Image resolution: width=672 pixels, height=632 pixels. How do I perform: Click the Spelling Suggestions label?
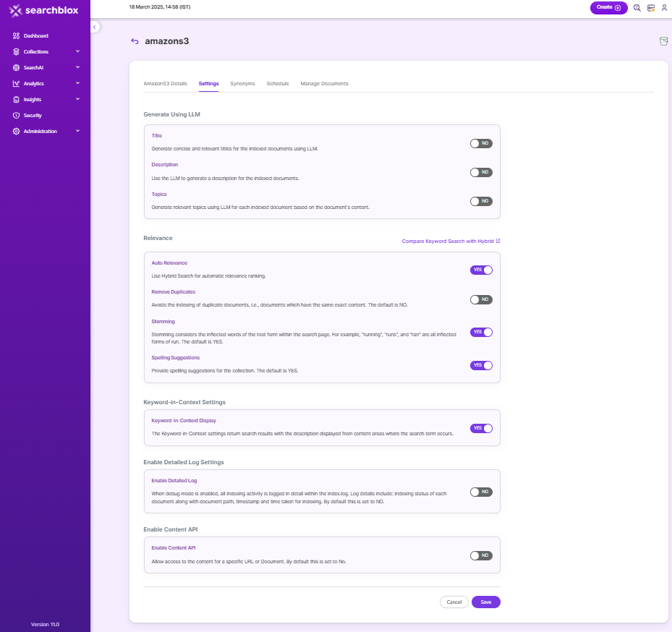[175, 358]
